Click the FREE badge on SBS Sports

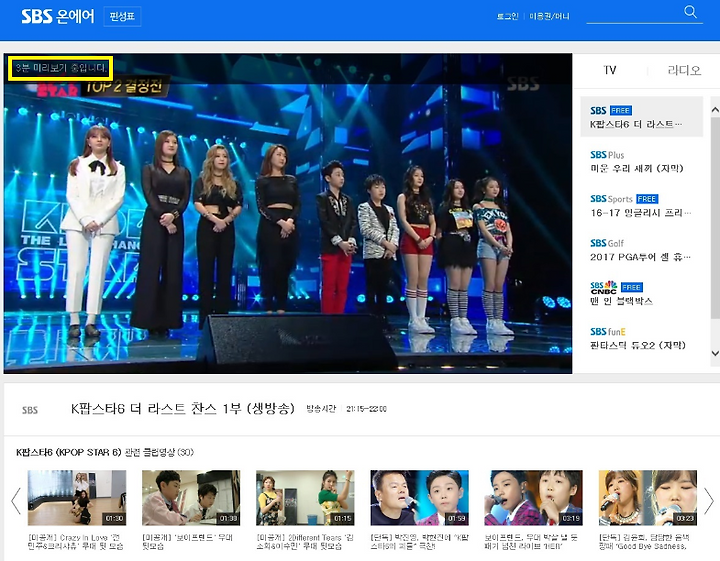pos(647,199)
